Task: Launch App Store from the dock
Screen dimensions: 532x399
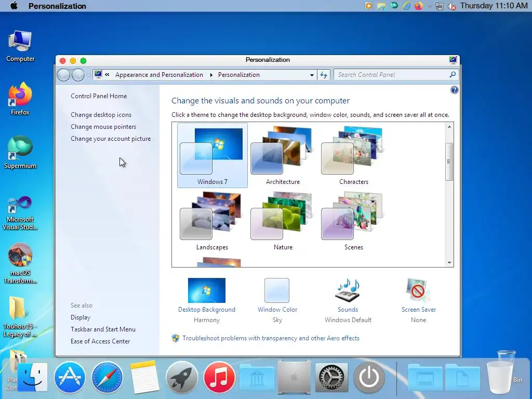Action: [70, 377]
